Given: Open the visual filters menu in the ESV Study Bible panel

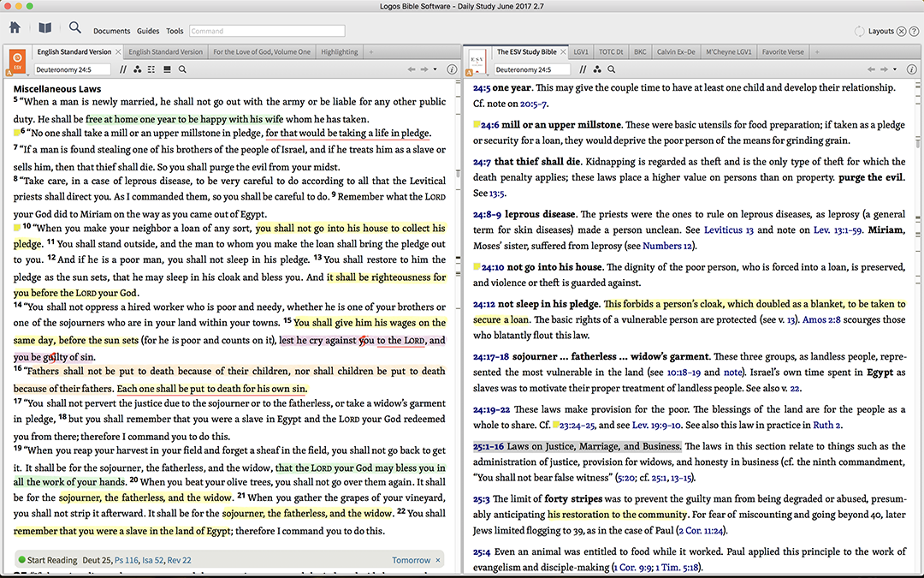Looking at the screenshot, I should point(597,69).
